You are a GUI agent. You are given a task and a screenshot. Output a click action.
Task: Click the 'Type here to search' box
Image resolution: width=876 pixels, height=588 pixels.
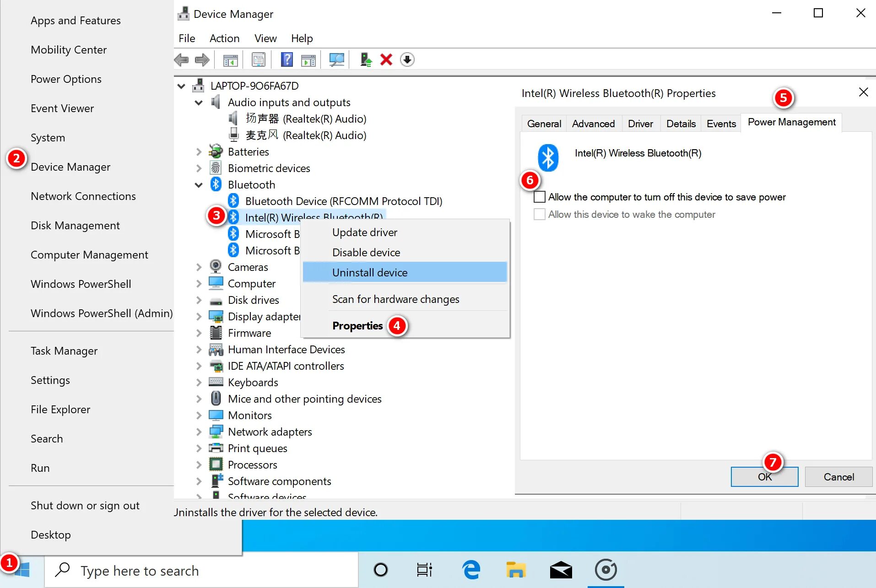201,570
